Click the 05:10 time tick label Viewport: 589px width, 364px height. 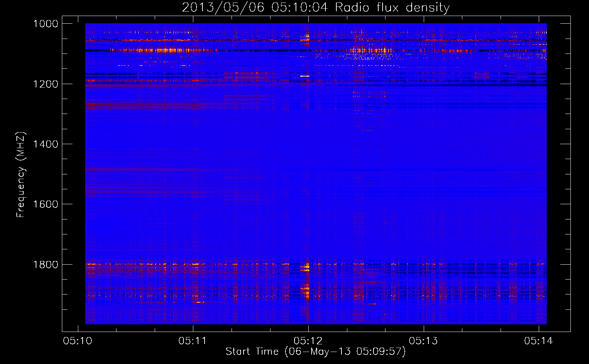coord(78,341)
